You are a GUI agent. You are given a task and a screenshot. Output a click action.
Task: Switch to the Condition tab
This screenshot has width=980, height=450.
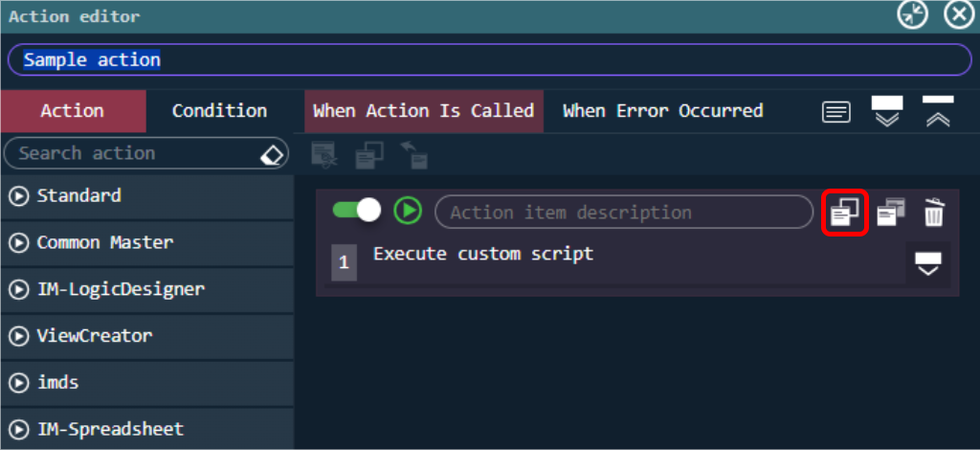(x=219, y=111)
